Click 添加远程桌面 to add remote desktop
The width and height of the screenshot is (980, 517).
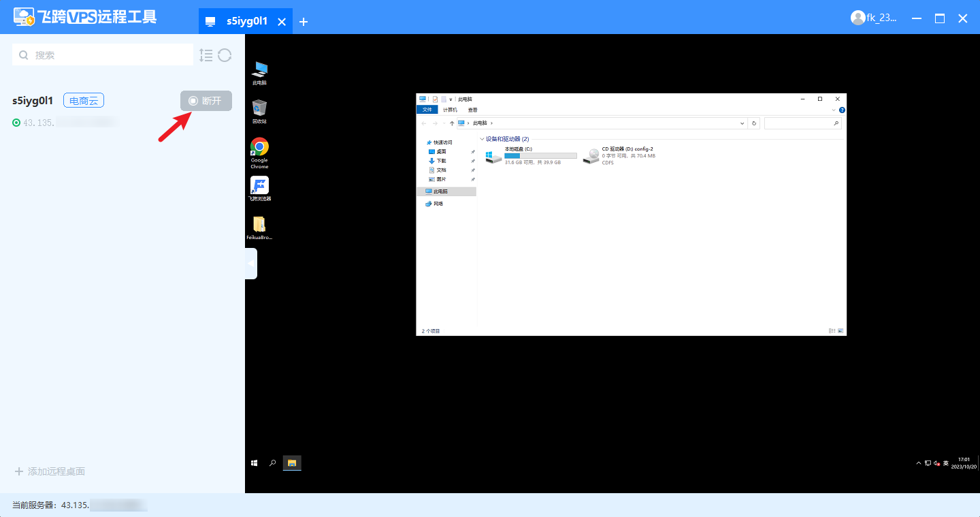50,471
